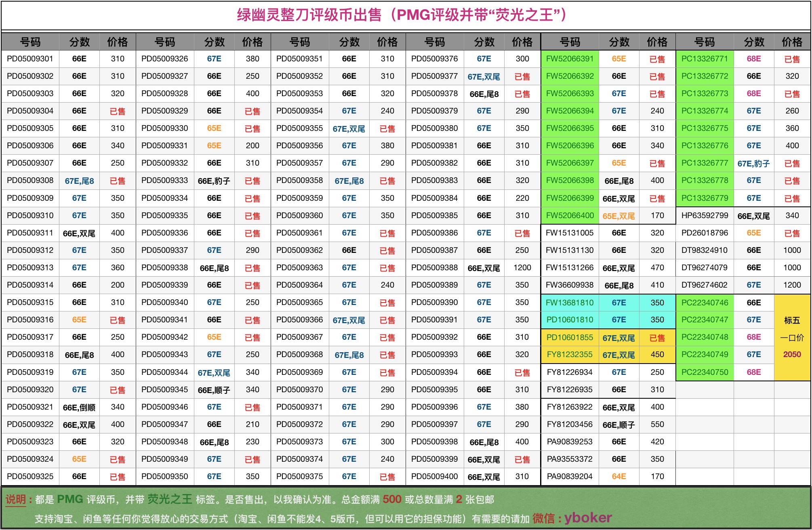Click the 66E,倒顺 grade cell

pyautogui.click(x=79, y=407)
